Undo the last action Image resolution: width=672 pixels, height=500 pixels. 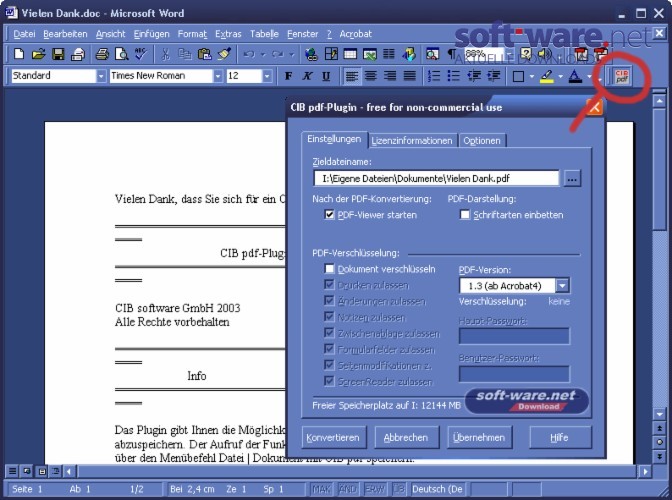point(249,54)
